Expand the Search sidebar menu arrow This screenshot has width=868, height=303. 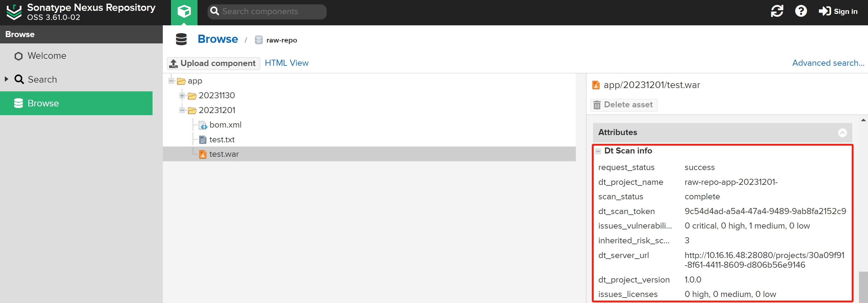[6, 80]
